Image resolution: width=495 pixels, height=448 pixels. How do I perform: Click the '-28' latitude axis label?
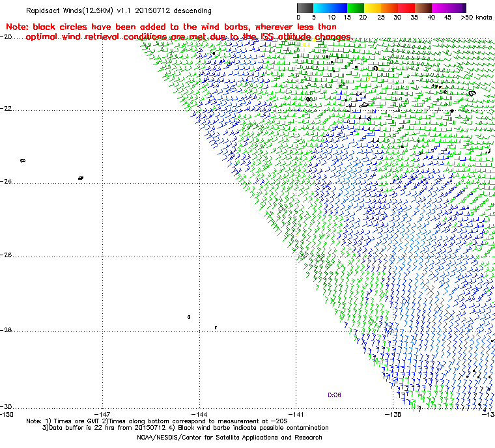[6, 330]
